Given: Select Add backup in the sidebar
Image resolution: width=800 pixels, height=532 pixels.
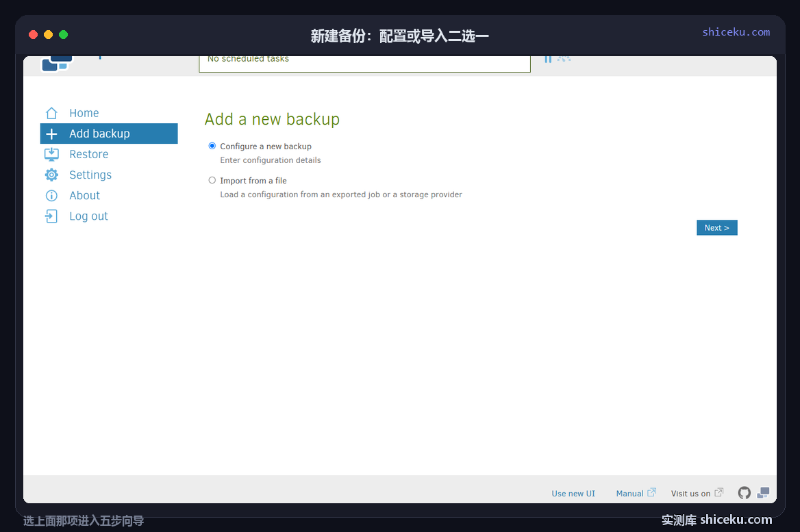Looking at the screenshot, I should point(109,134).
